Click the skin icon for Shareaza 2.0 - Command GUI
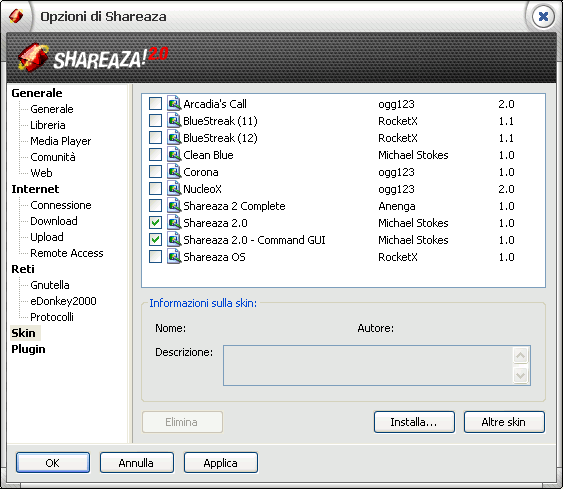Screen dimensions: 563x489 174,240
